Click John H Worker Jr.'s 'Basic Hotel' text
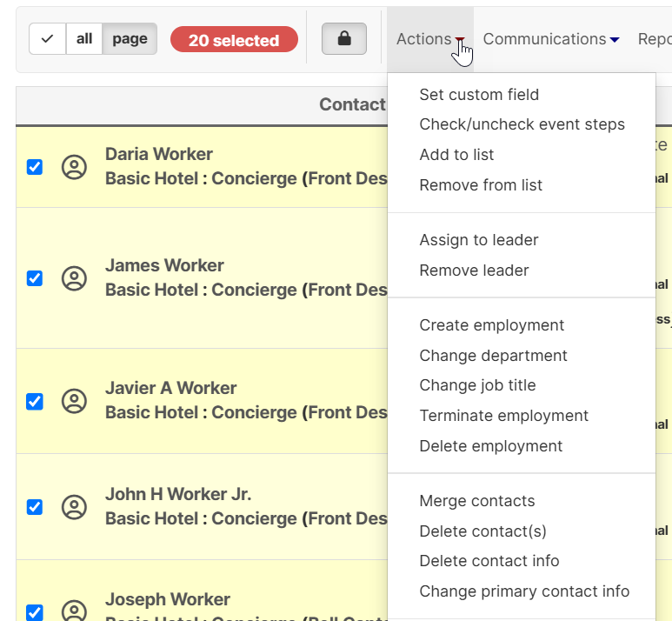Viewport: 672px width, 621px height. tap(152, 519)
